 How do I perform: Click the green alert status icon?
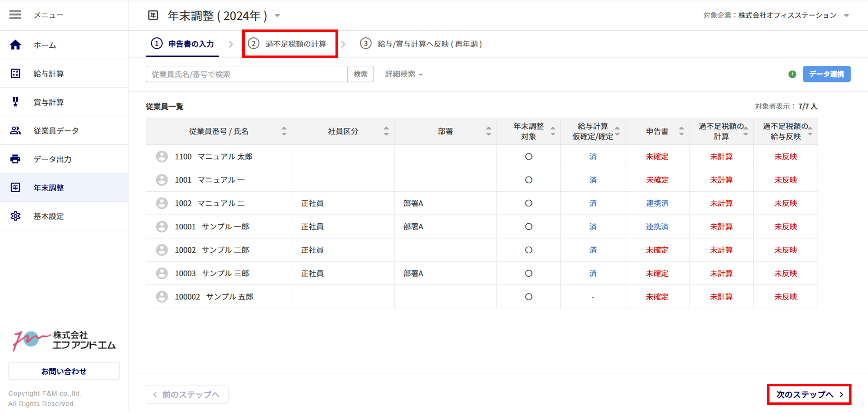pos(792,74)
